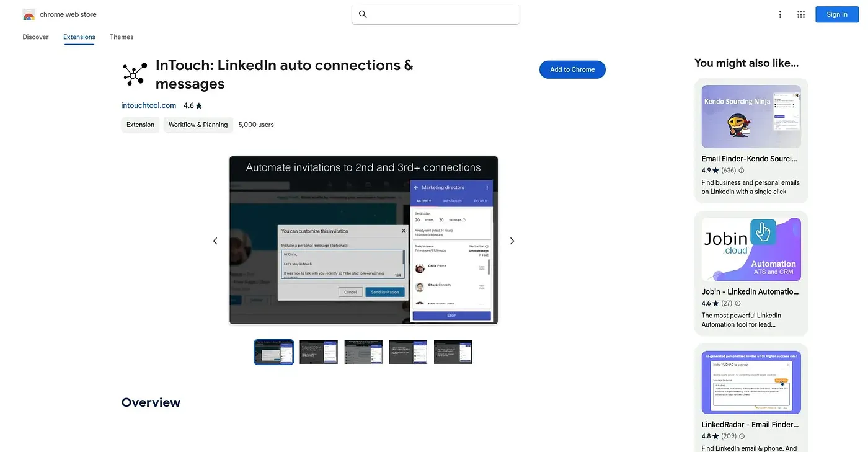This screenshot has width=868, height=452.
Task: Open main screenshot about automating invitations
Action: (x=364, y=241)
